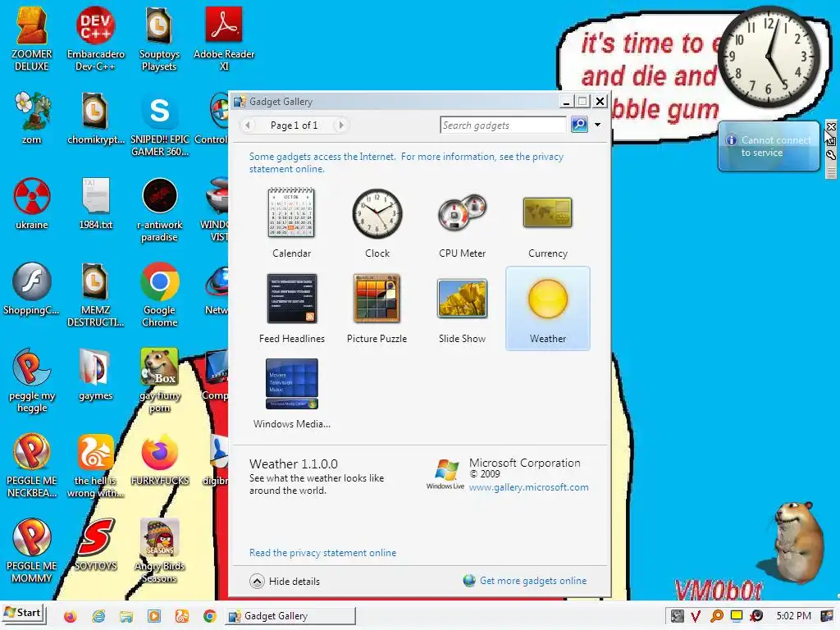Open Souptoys Playsets desktop icon
This screenshot has height=630, width=840.
tap(159, 38)
